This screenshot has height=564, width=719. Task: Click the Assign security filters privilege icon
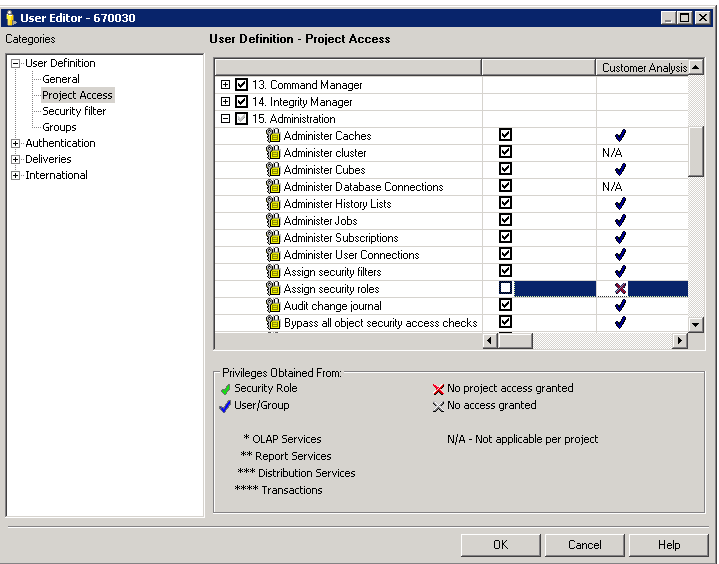273,271
